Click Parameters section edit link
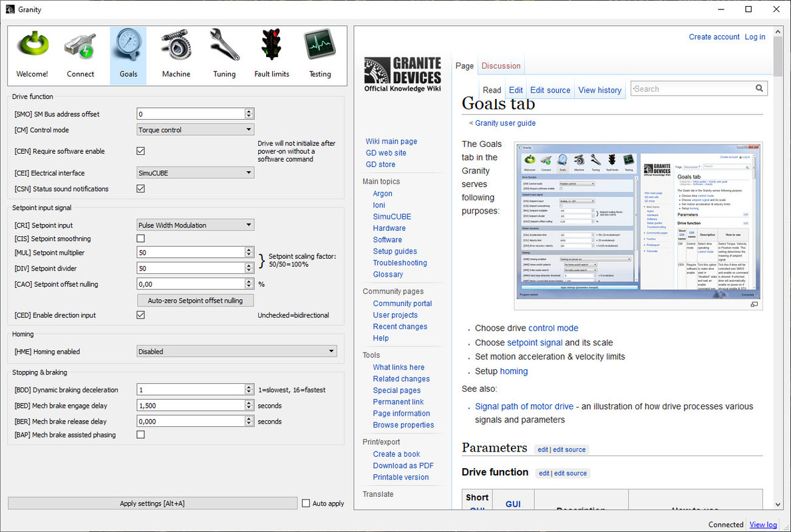Screen dimensions: 791x532 [x=542, y=450]
